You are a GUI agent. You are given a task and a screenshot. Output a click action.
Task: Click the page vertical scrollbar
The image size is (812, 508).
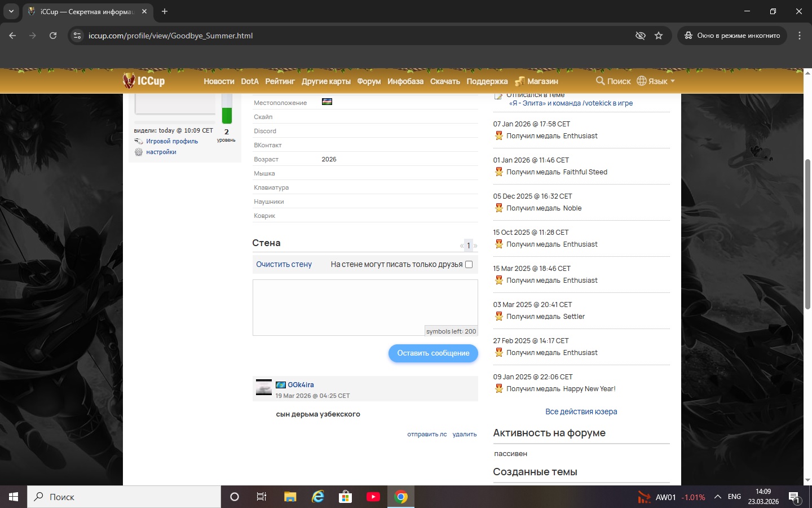click(x=807, y=234)
